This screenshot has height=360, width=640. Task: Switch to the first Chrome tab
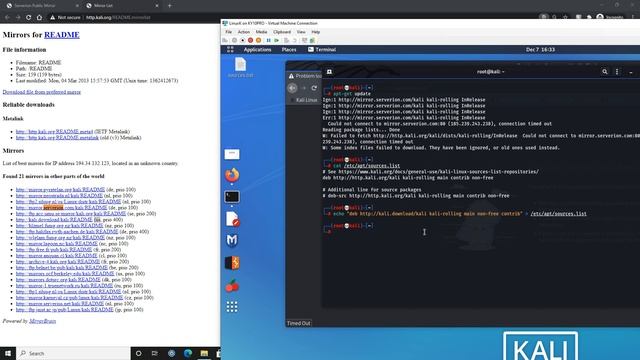[x=42, y=6]
